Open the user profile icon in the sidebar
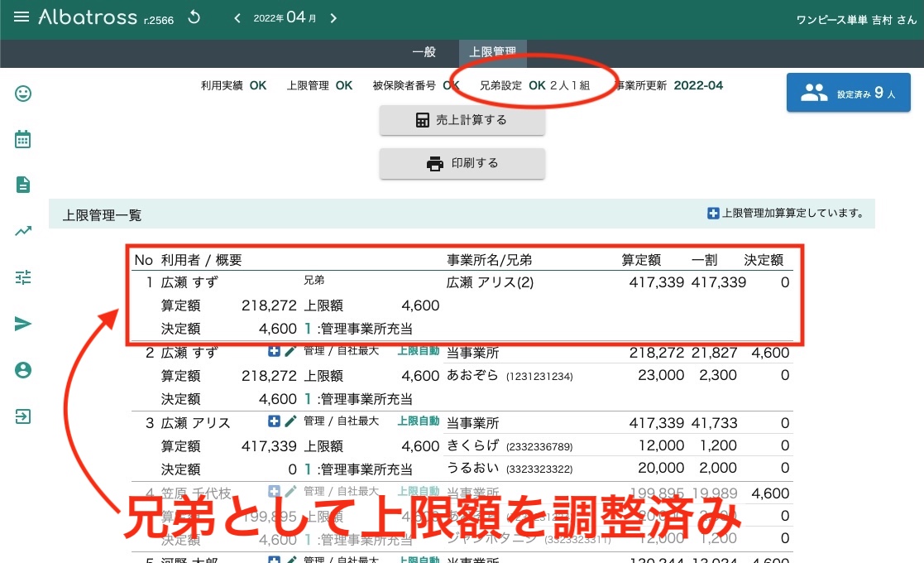 click(x=22, y=370)
